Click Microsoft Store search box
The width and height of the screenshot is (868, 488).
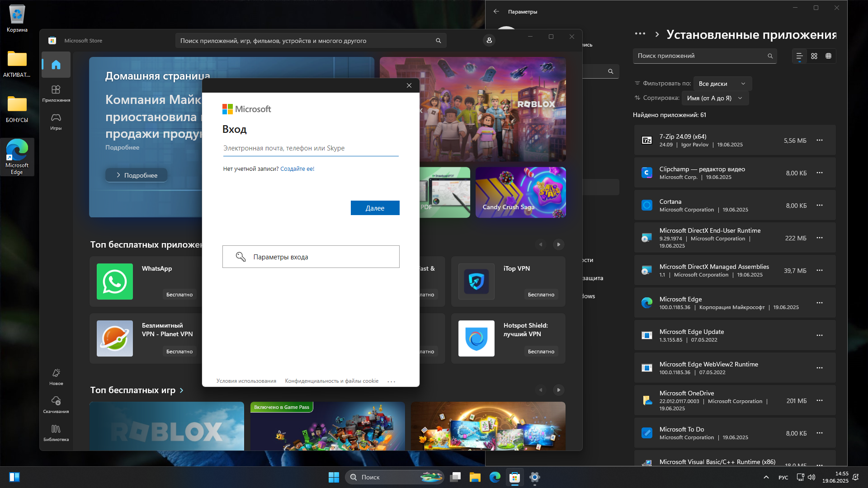point(311,41)
